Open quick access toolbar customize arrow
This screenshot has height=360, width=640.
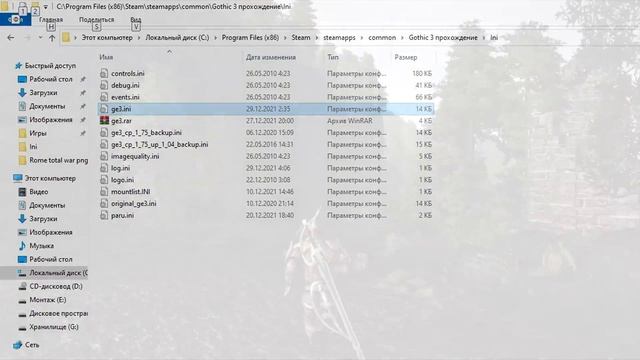(46, 7)
